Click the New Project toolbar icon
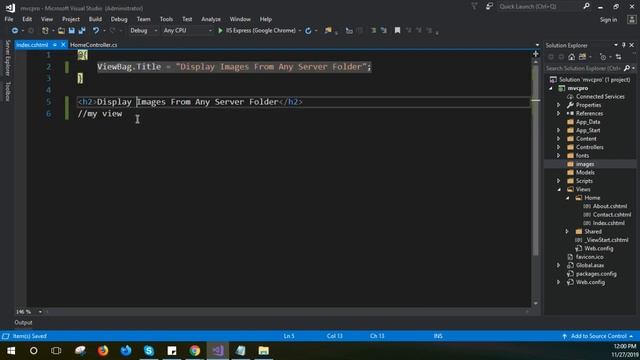Viewport: 640px width, 360px height. (x=45, y=31)
